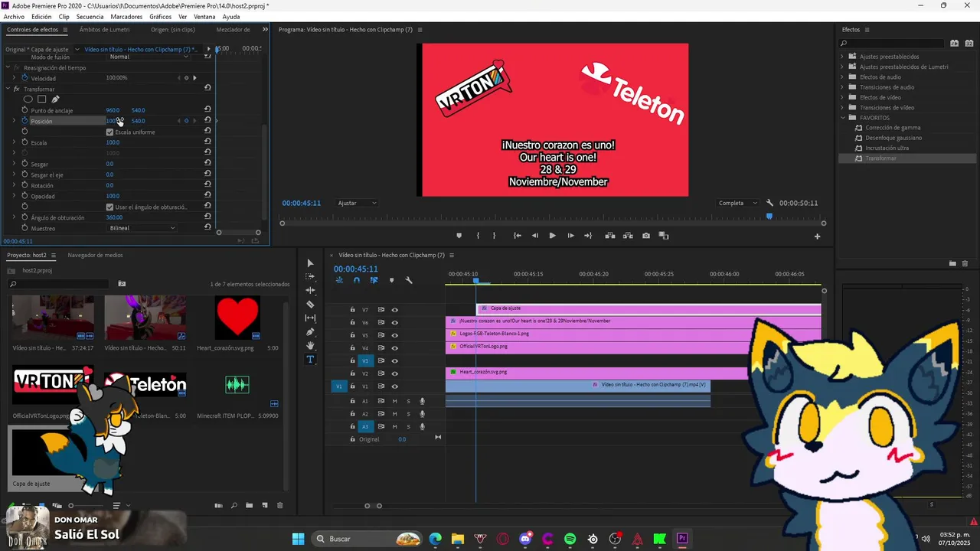Toggle Usar el ángulo de obturación checkbox
This screenshot has width=980, height=551.
[109, 207]
